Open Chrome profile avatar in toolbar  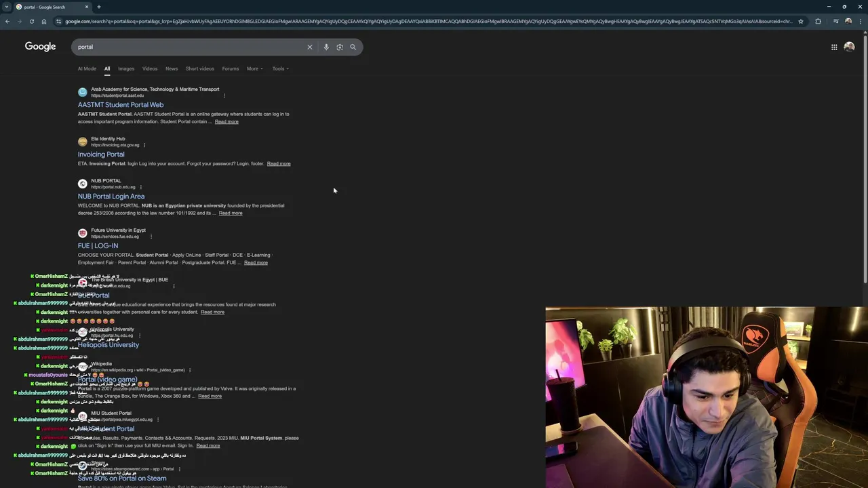point(848,21)
